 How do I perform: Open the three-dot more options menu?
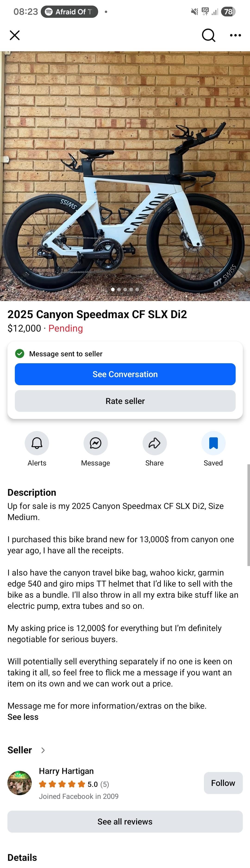pyautogui.click(x=235, y=35)
